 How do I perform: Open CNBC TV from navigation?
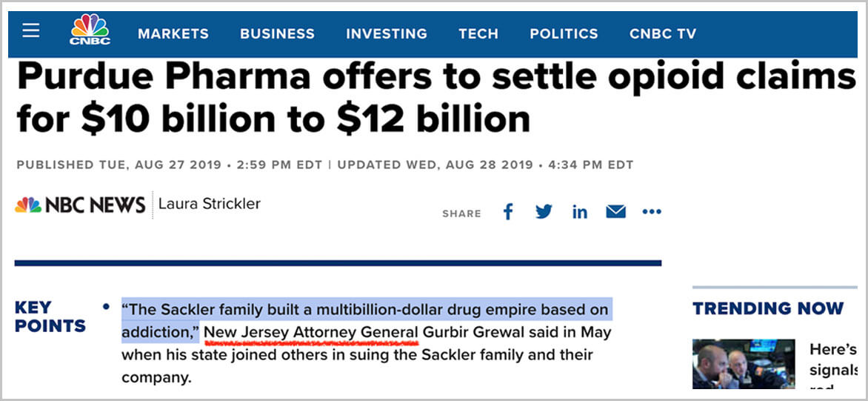tap(662, 33)
